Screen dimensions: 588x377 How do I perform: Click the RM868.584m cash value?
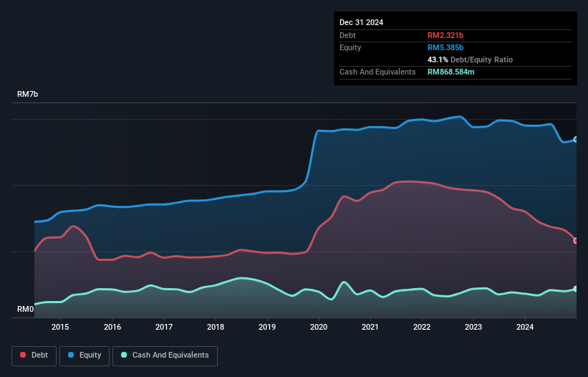(451, 72)
